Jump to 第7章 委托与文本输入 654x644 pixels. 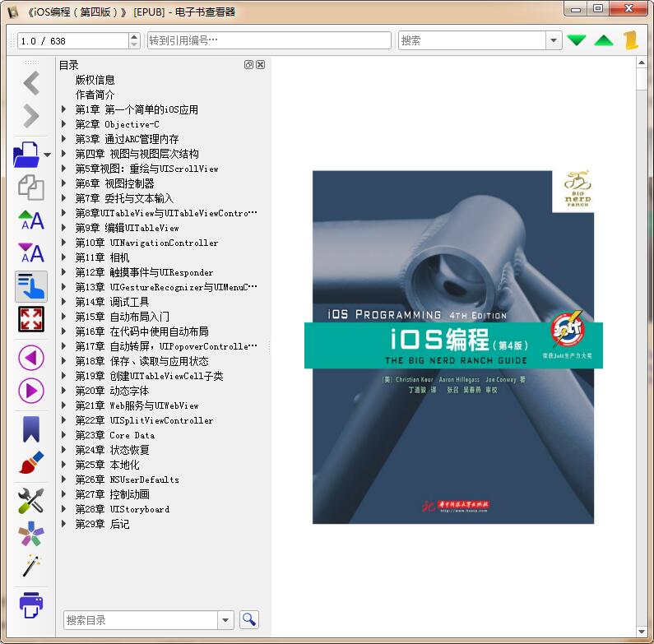(x=124, y=198)
